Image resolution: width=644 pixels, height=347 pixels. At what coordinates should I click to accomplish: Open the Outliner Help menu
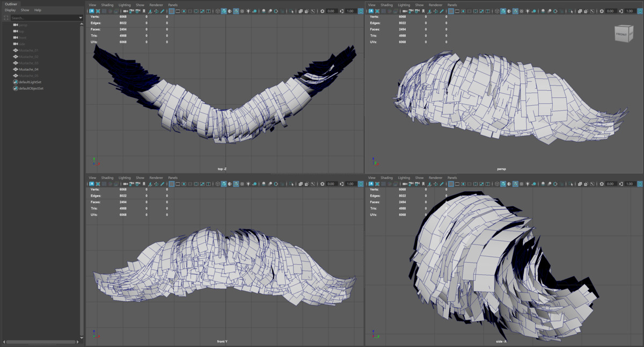click(x=38, y=10)
